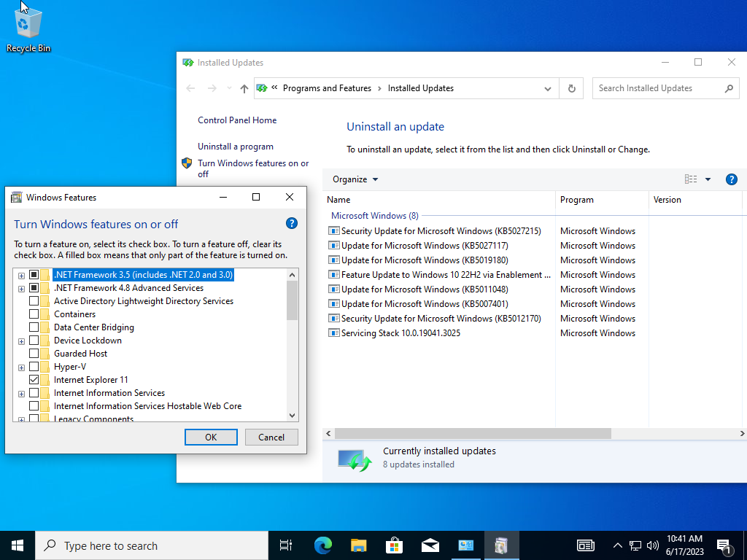Click Cancel in Windows Features

click(271, 437)
